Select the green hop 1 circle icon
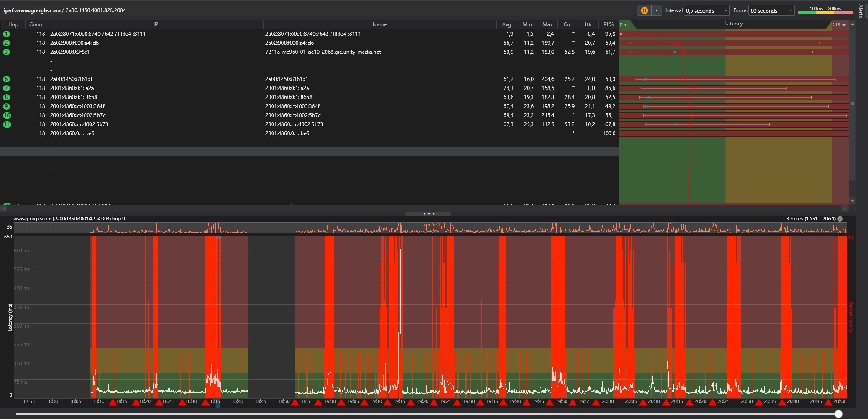868x419 pixels. coord(6,34)
